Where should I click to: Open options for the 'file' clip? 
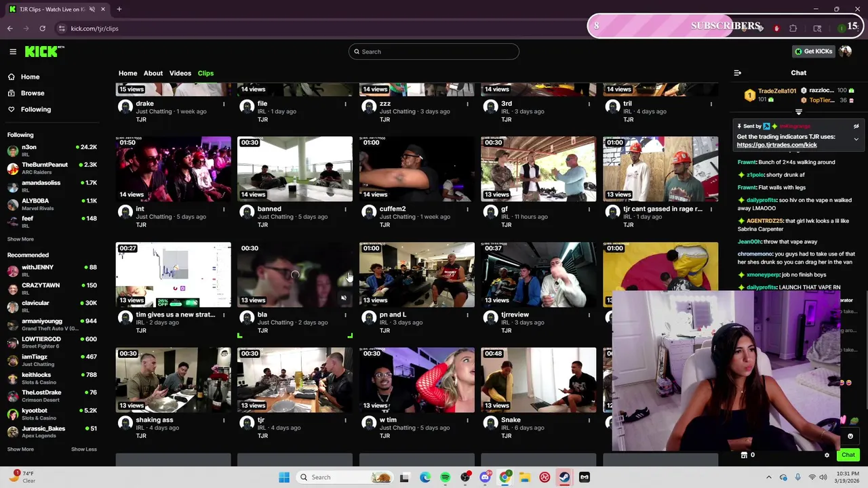coord(345,104)
